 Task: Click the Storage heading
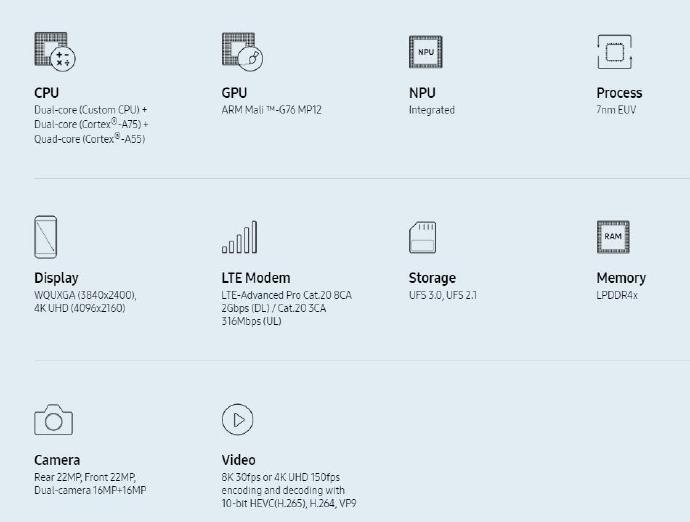(432, 278)
